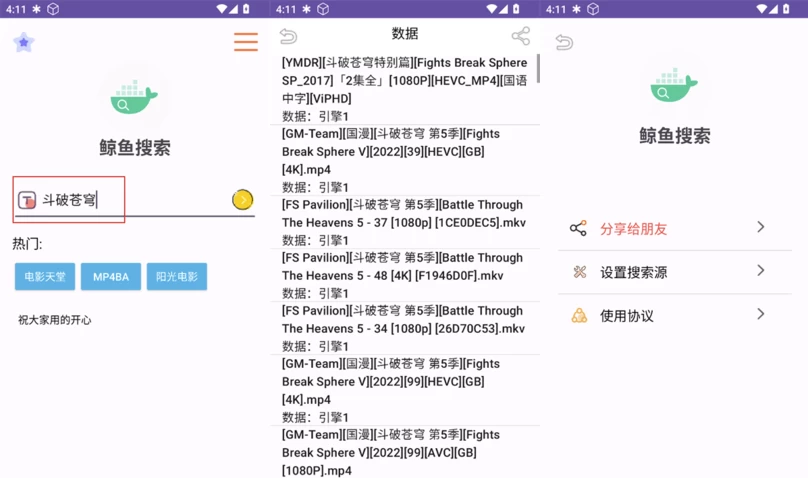Open the 使用协议 menu entry
Screen dimensions: 808x478
click(x=627, y=316)
